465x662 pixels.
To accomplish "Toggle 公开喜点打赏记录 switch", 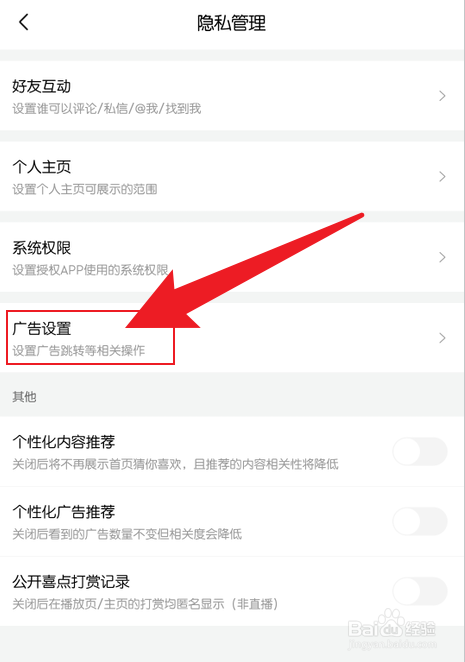I will coord(420,591).
